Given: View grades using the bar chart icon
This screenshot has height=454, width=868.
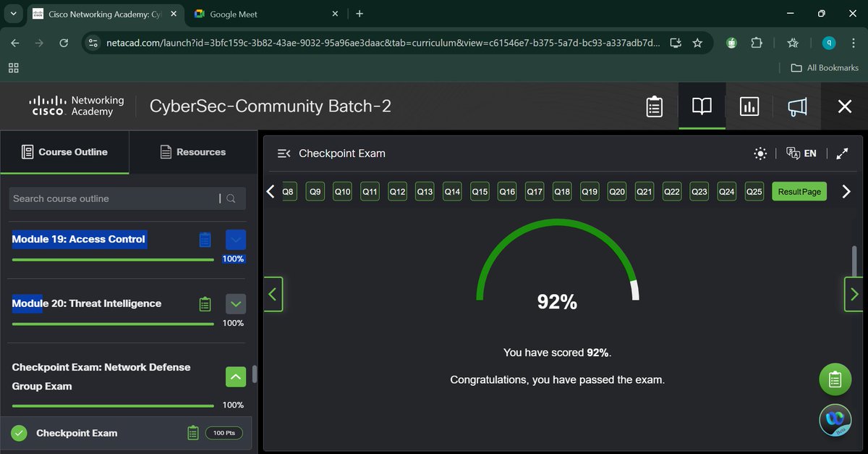Looking at the screenshot, I should click(749, 106).
